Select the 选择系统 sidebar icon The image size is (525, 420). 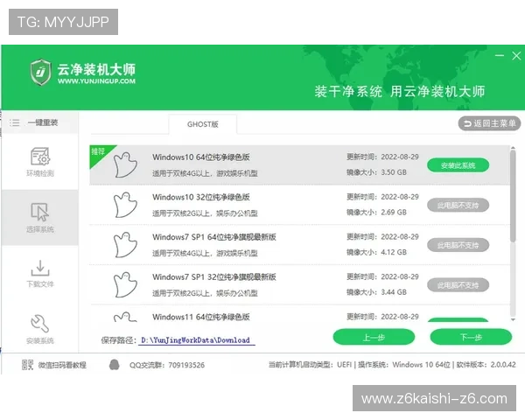coord(40,212)
